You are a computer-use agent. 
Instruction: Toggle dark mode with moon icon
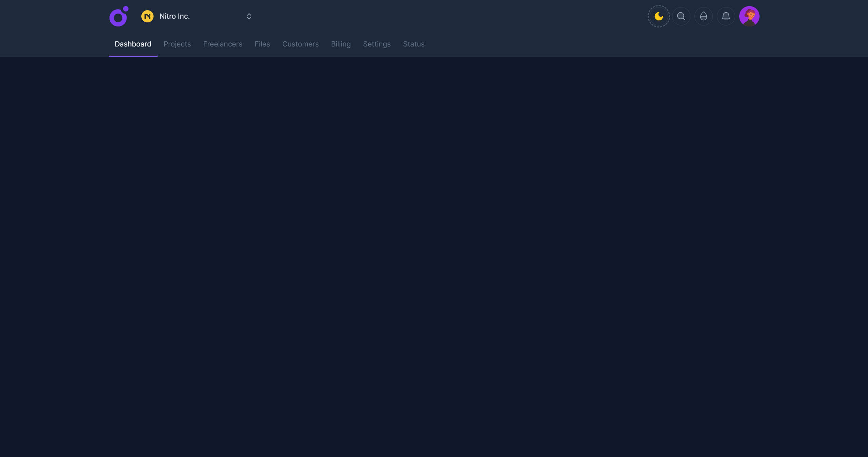click(659, 16)
